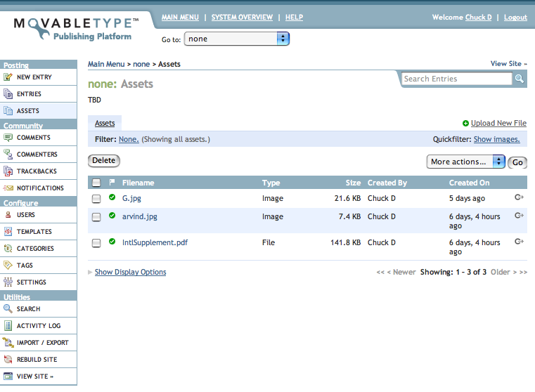
Task: Click the '5 days ago' cell
Action: pyautogui.click(x=467, y=198)
